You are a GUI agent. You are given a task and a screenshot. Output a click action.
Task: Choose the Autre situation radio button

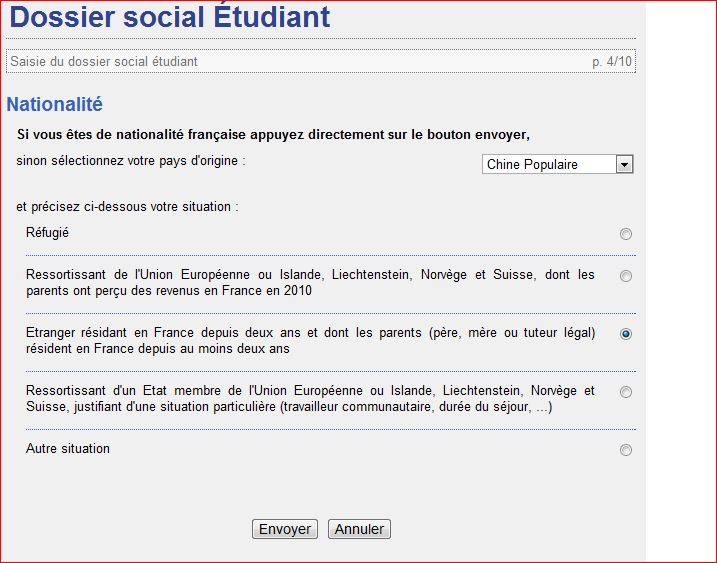(626, 450)
